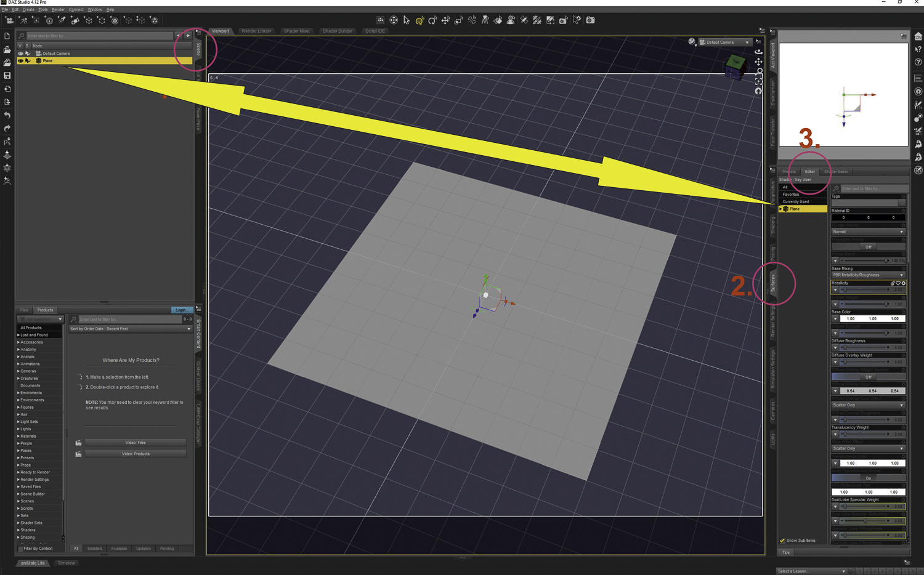Screen dimensions: 924x575
Task: Open the Render Priority Normal dropdown
Action: (x=868, y=232)
